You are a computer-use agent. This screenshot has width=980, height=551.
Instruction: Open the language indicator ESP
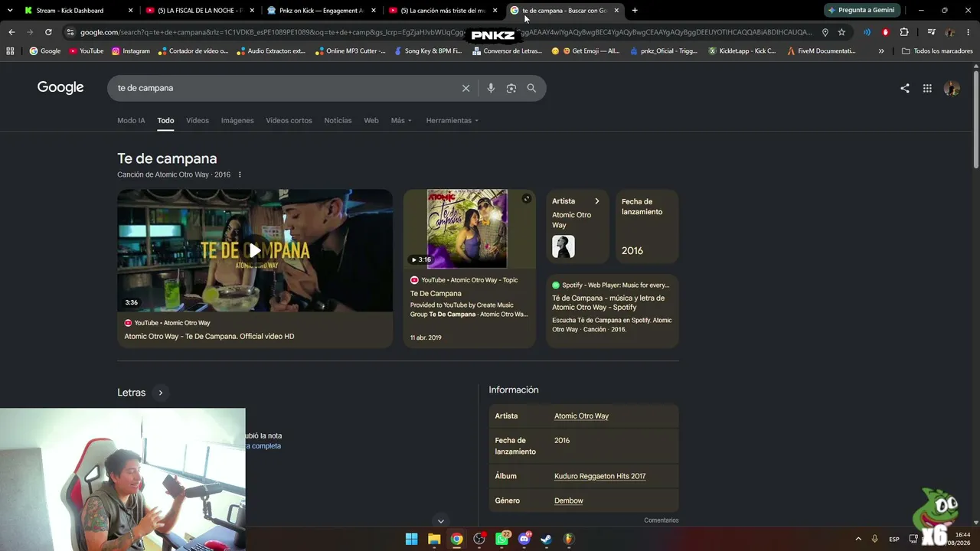tap(893, 539)
